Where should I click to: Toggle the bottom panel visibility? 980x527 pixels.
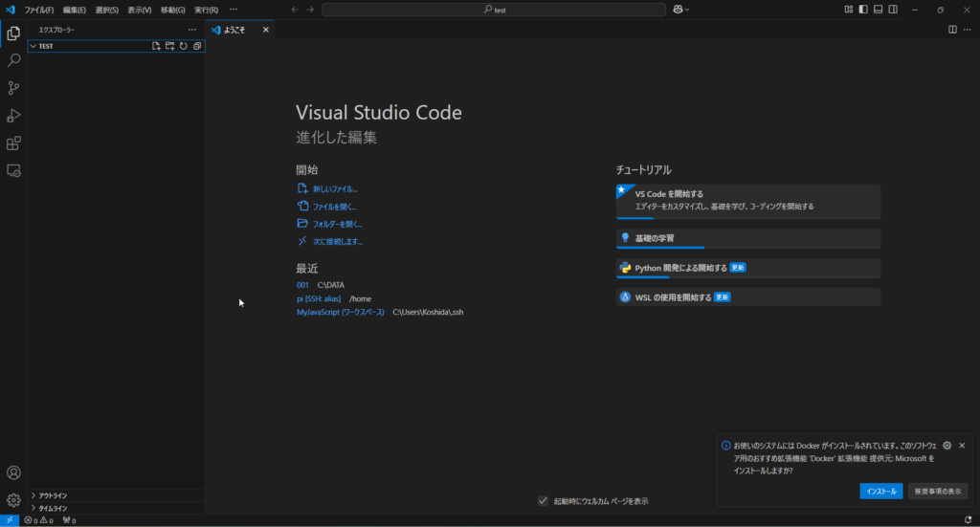(x=879, y=10)
